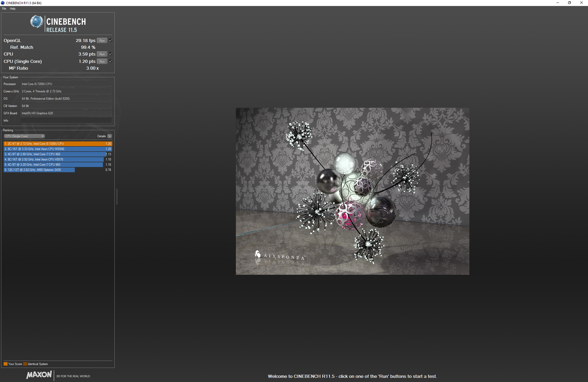Image resolution: width=588 pixels, height=382 pixels.
Task: Restore down the Cinebench window
Action: 569,3
